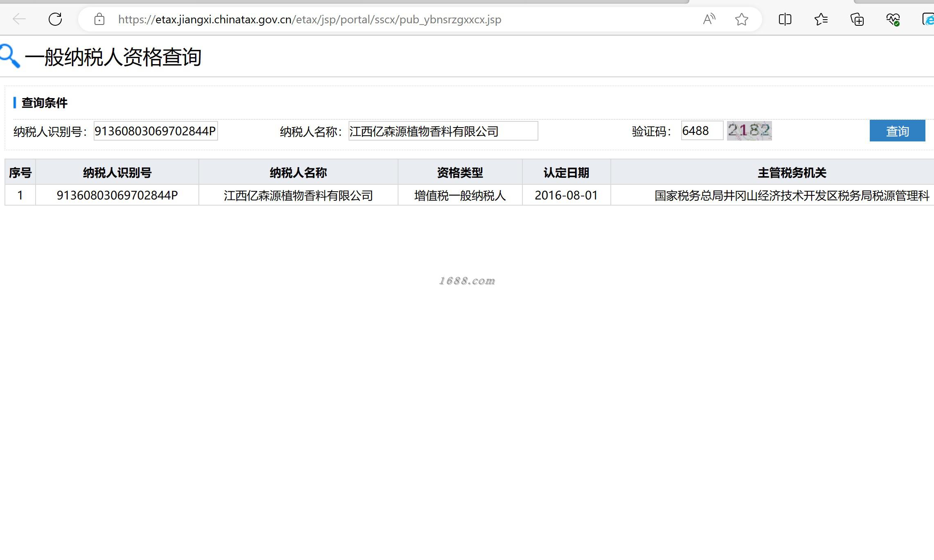Open the split screen icon
The height and width of the screenshot is (560, 934).
(785, 19)
